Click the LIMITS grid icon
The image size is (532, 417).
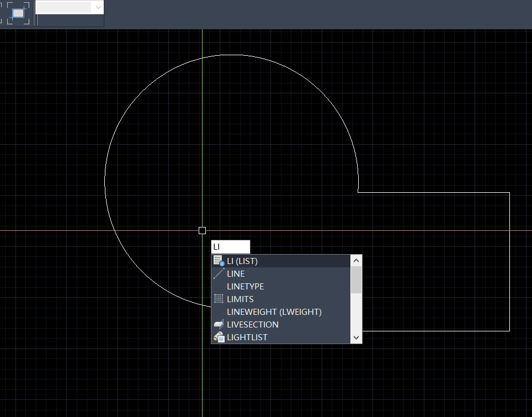click(x=219, y=299)
